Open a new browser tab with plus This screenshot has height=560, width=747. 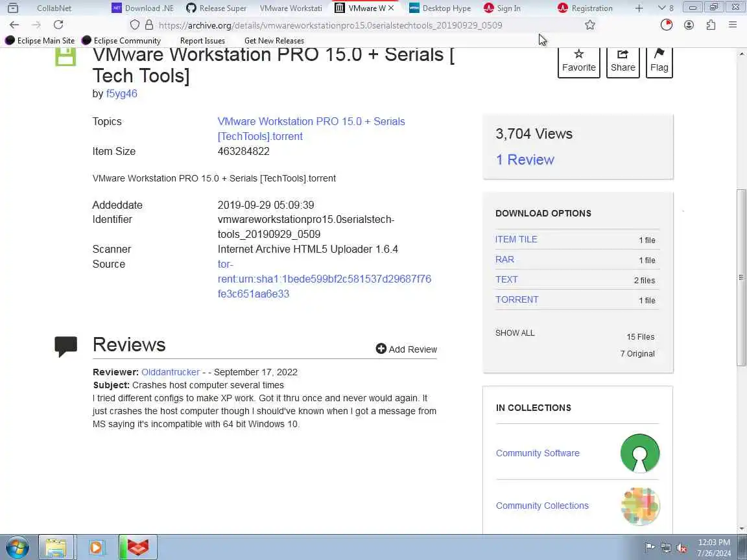click(639, 8)
